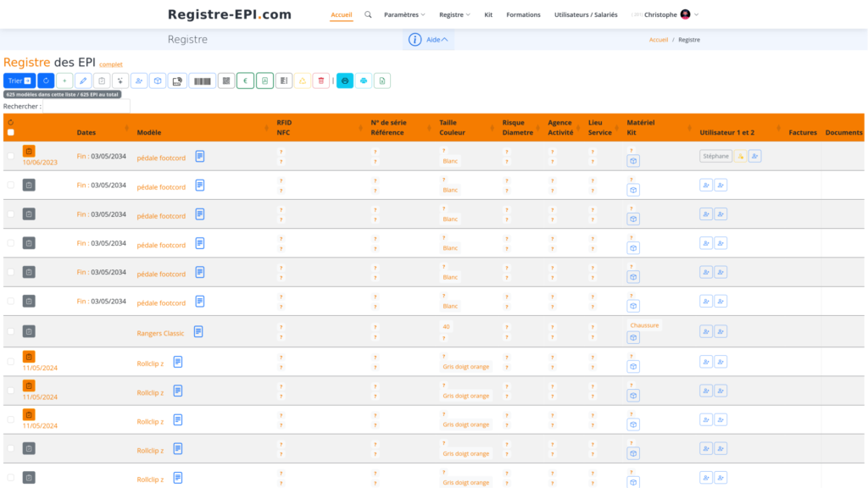
Task: Click the yellow warning icon next to Stéphane
Action: [740, 157]
